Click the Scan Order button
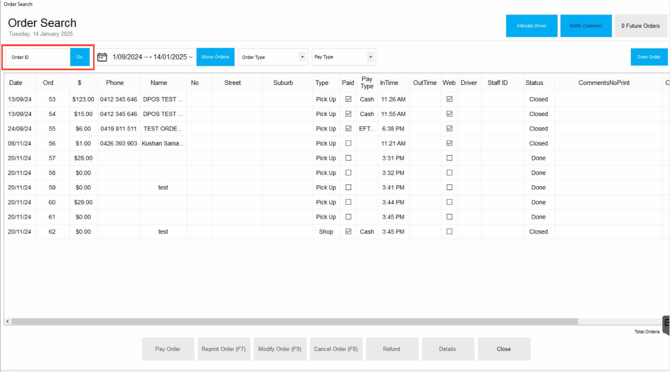This screenshot has height=372, width=670. (x=649, y=57)
